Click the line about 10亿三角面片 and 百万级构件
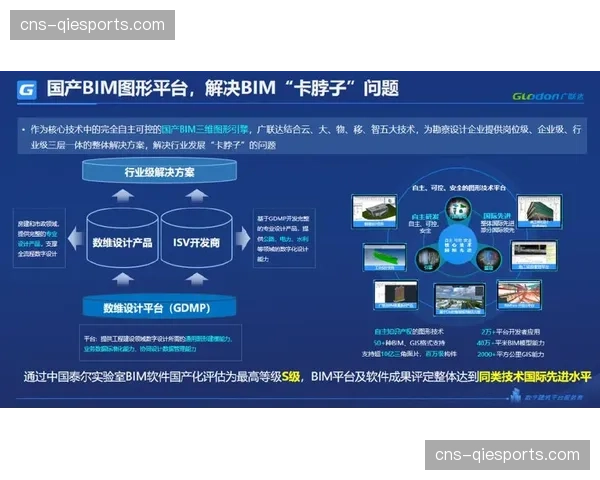 coord(409,354)
